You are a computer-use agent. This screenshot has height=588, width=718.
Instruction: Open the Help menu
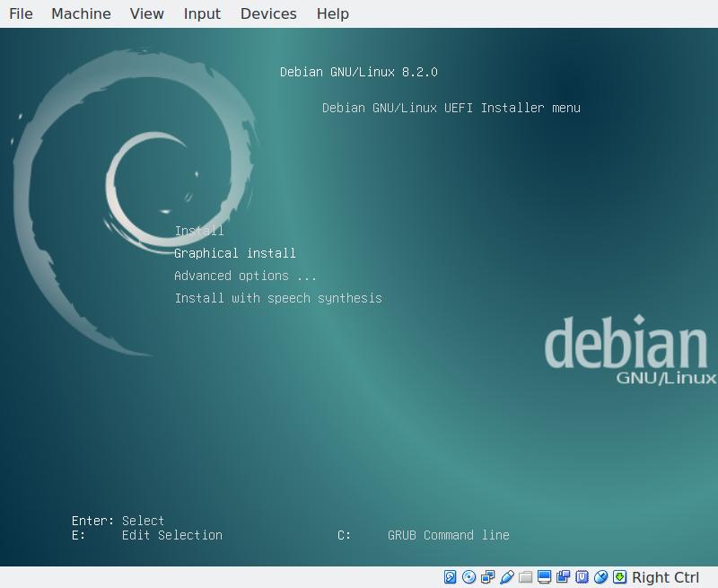pos(333,13)
